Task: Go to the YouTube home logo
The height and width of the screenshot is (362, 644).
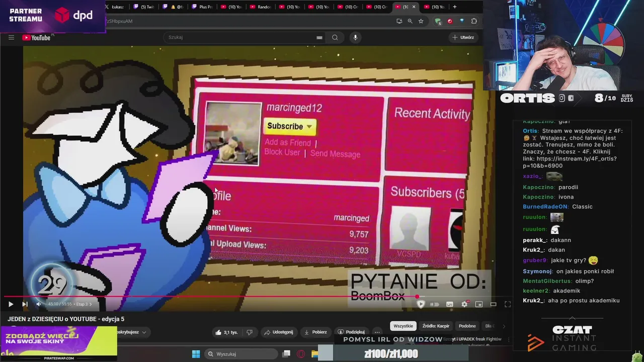Action: (36, 37)
